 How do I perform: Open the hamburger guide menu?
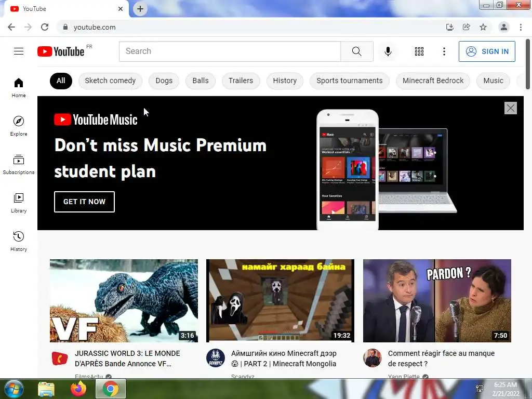tap(19, 51)
